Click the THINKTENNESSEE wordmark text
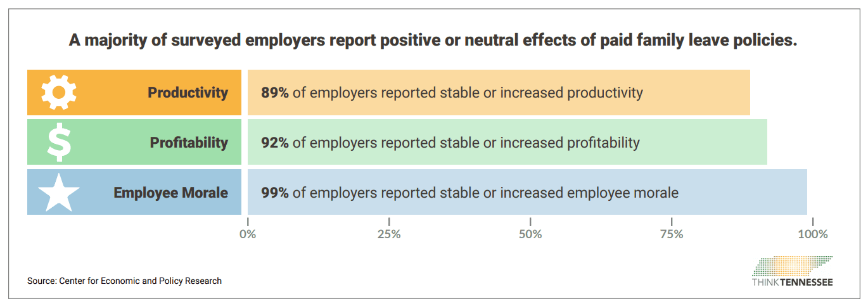 tap(792, 282)
